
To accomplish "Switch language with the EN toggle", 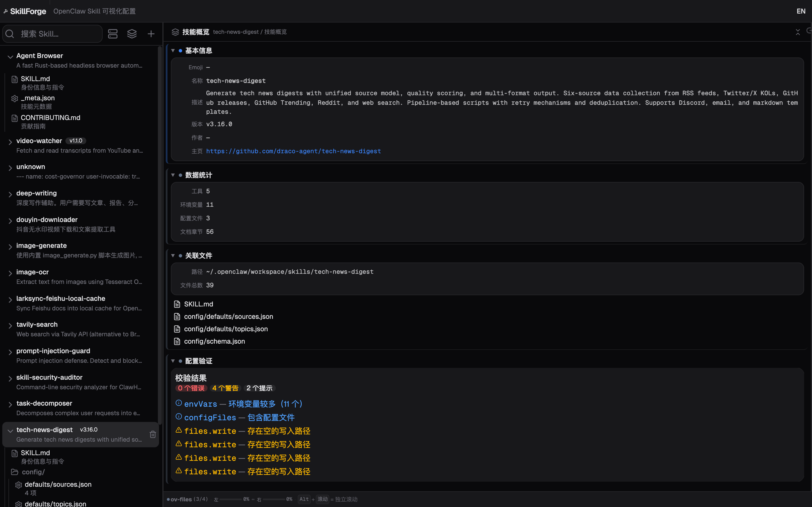I will [801, 11].
